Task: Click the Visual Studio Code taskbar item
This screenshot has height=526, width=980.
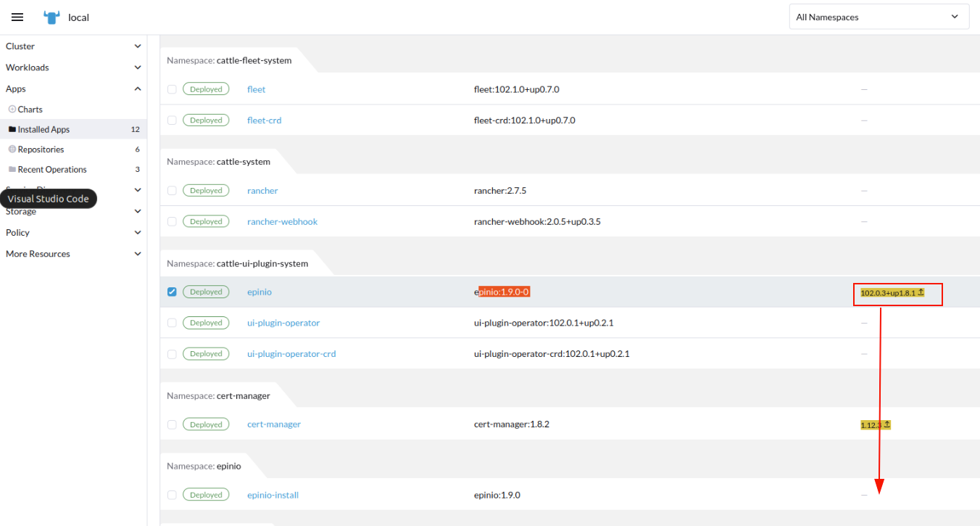Action: [x=49, y=198]
